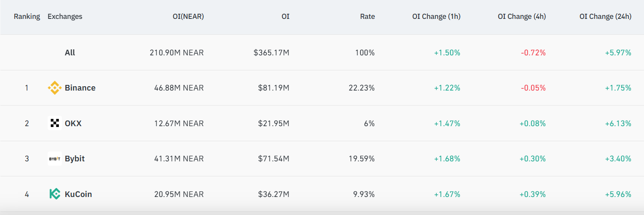The image size is (644, 215).
Task: Sort by Ranking column header
Action: pyautogui.click(x=27, y=16)
